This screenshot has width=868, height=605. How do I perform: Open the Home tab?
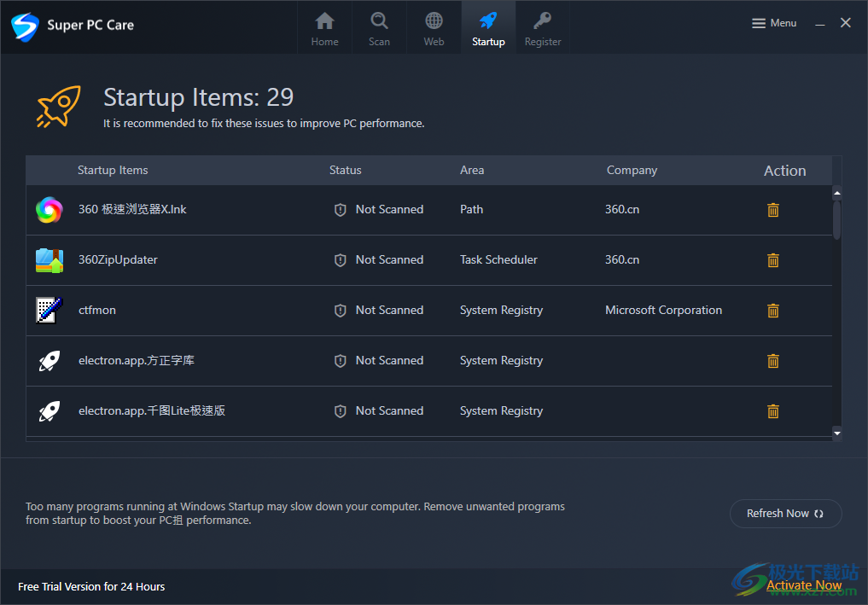(x=324, y=27)
